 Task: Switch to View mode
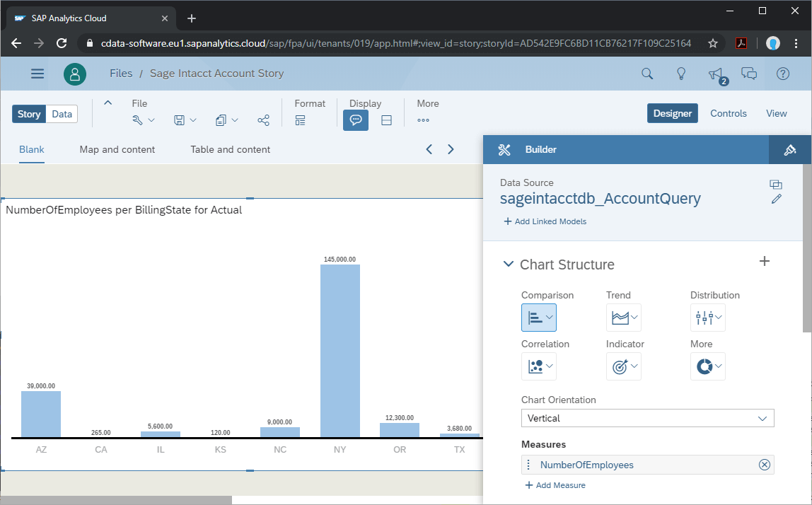point(776,113)
